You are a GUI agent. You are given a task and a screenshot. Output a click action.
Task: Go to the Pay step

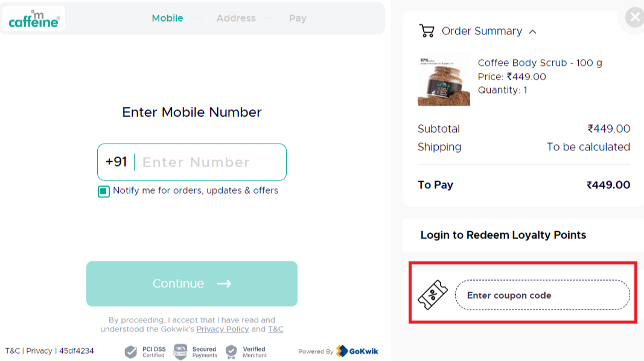point(298,18)
